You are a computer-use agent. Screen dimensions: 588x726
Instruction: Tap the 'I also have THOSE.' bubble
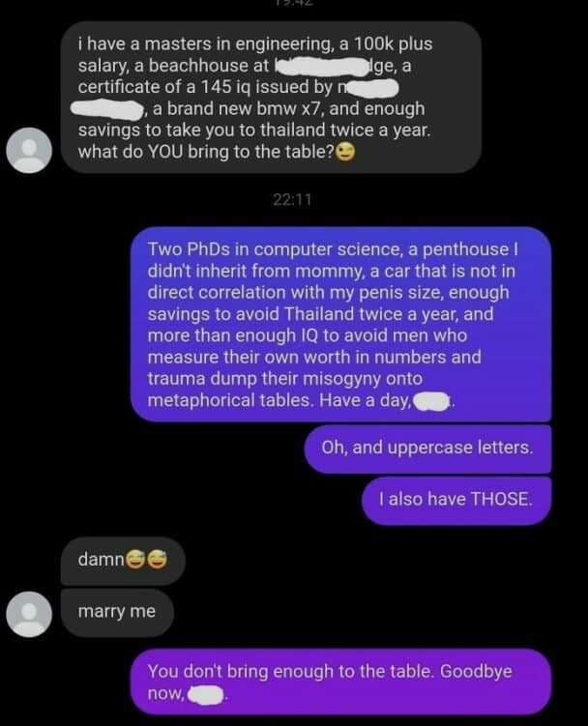[456, 500]
